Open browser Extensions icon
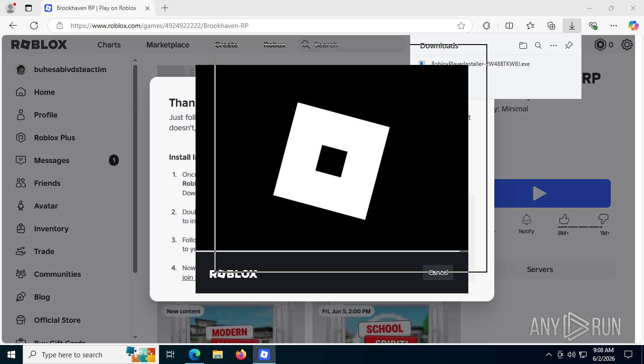This screenshot has width=644, height=364. coord(486,26)
